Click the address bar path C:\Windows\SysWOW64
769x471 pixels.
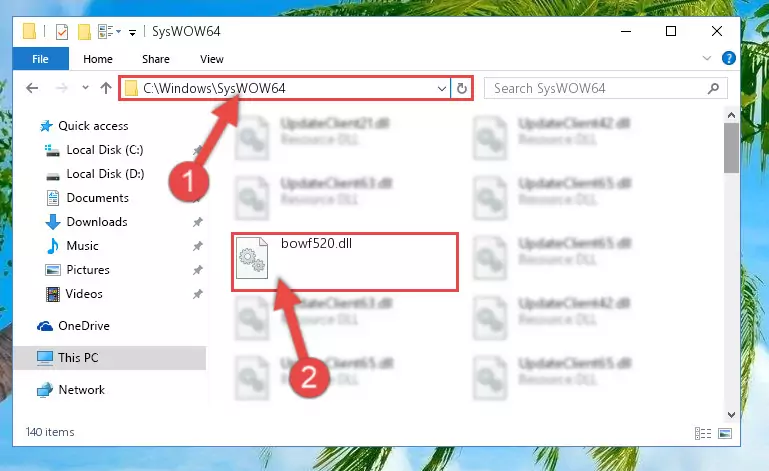(x=214, y=88)
